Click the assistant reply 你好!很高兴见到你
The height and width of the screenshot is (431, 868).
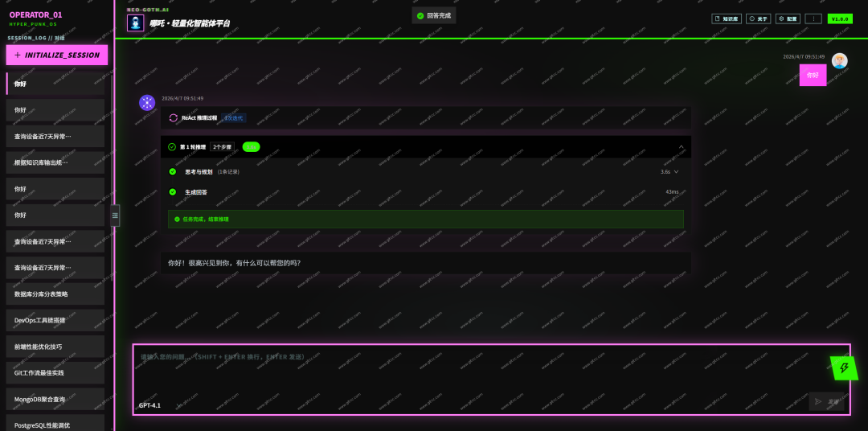click(x=235, y=263)
